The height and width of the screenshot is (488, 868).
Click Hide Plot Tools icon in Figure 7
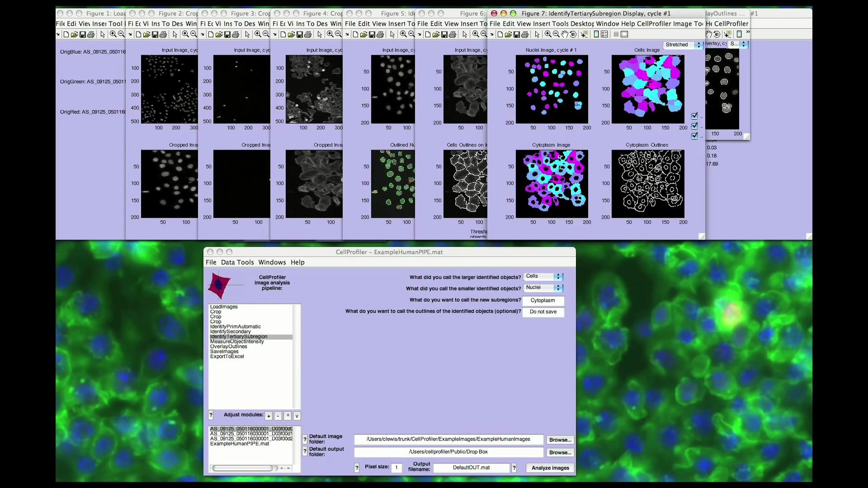point(616,34)
